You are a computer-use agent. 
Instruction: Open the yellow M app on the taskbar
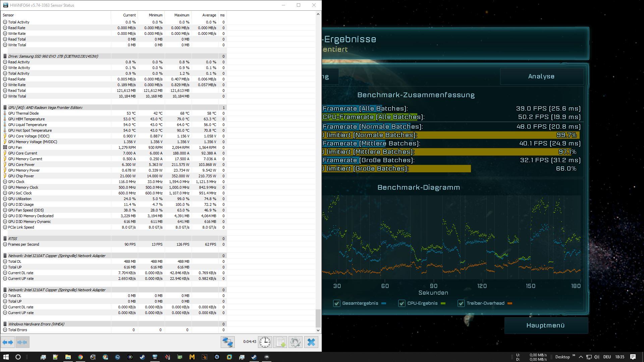click(x=192, y=357)
